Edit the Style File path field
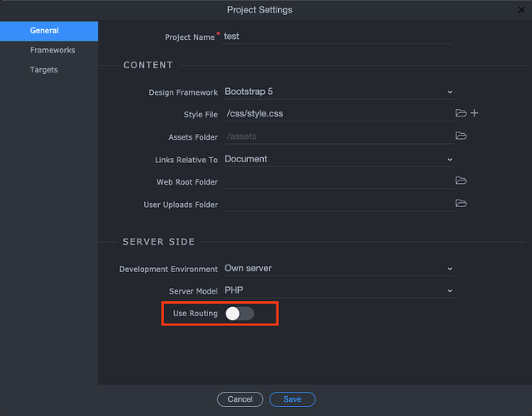532x416 pixels. (x=339, y=114)
